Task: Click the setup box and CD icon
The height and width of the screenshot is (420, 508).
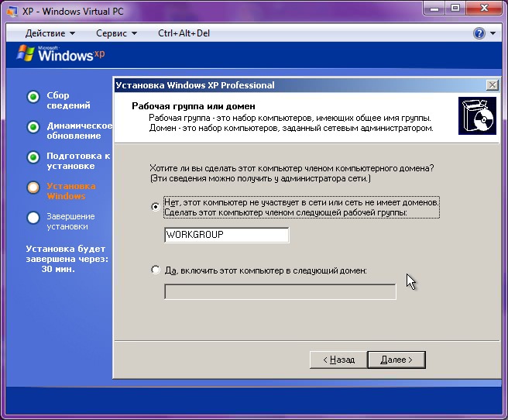Action: (477, 115)
